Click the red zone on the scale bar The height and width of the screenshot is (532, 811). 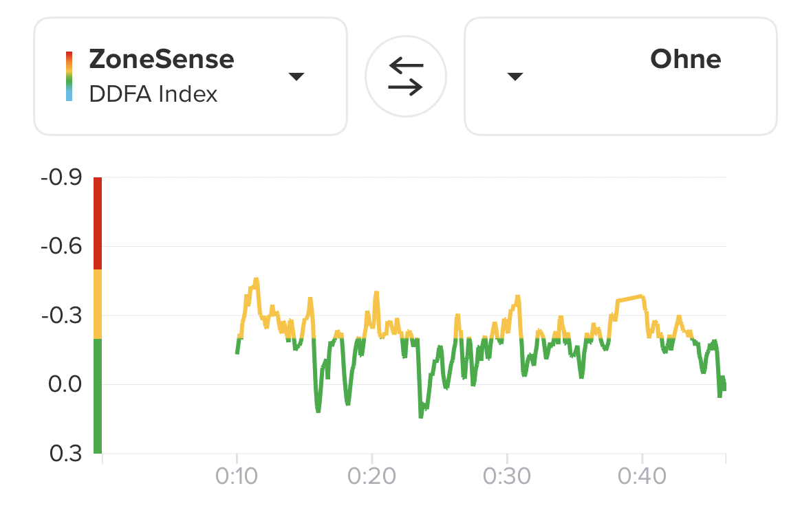[x=98, y=223]
